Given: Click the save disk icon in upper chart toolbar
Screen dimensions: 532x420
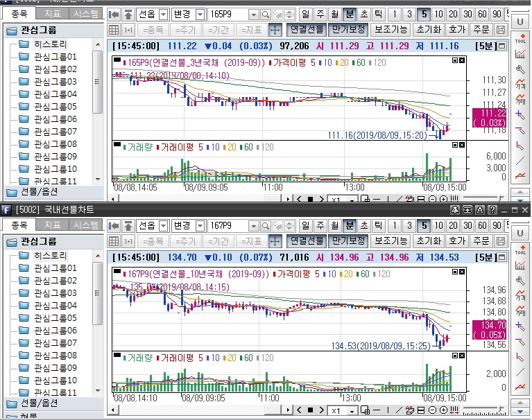Looking at the screenshot, I should pyautogui.click(x=501, y=30).
